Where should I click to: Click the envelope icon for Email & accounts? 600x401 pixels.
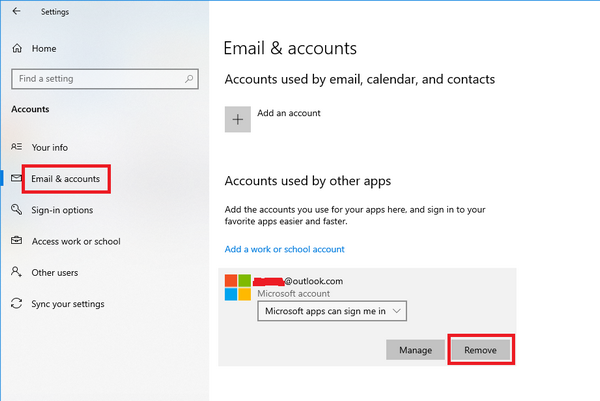[16, 178]
